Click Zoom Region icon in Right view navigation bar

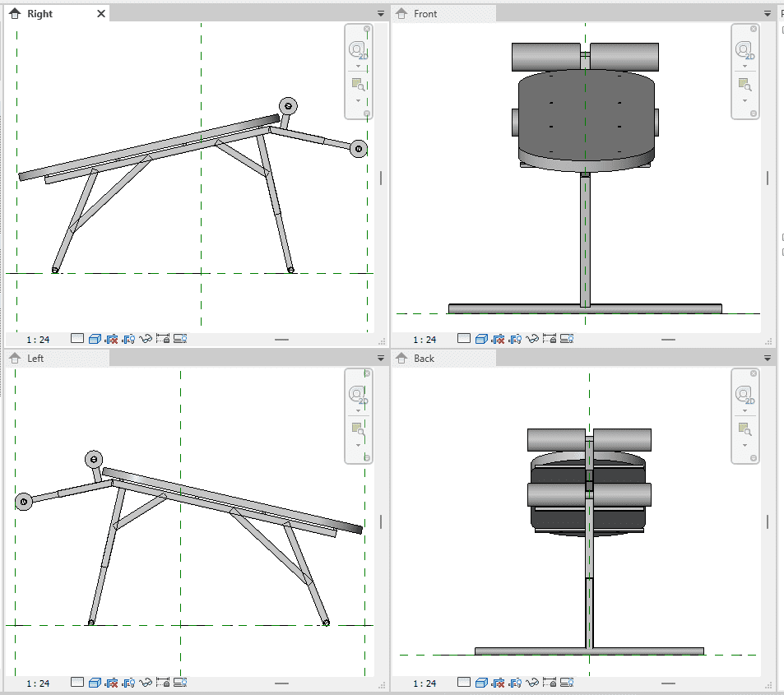(358, 84)
